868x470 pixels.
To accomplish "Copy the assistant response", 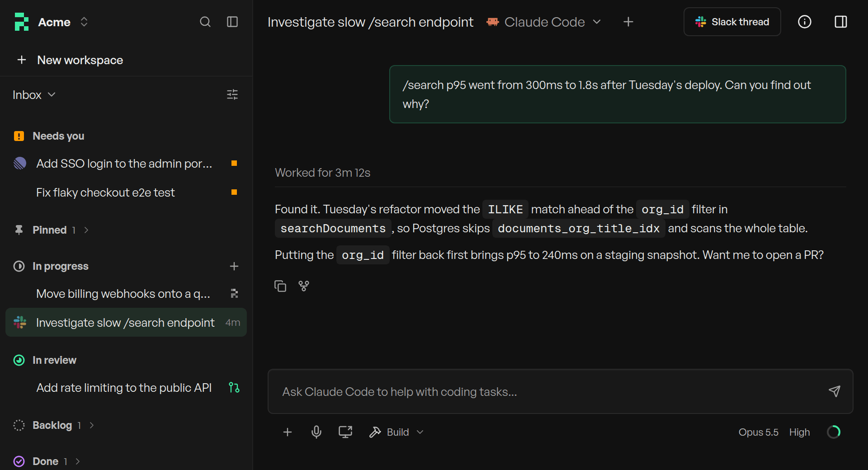I will [x=280, y=286].
